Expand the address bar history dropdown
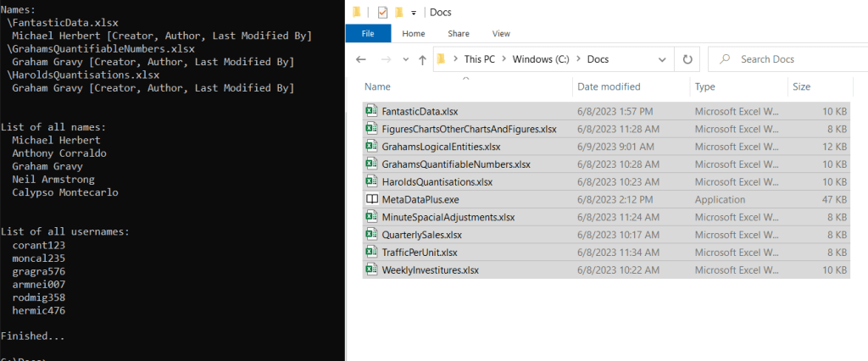Screen dimensions: 868x361 point(664,60)
